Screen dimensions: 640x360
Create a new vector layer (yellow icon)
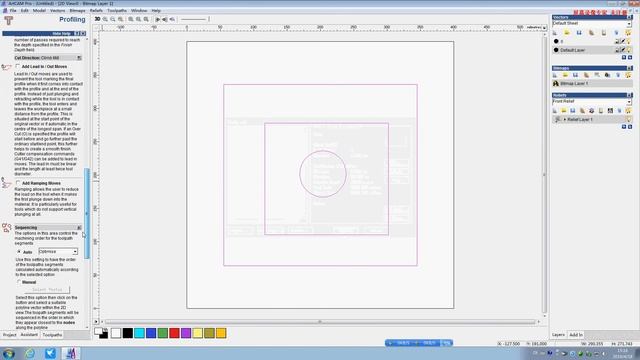pyautogui.click(x=567, y=33)
